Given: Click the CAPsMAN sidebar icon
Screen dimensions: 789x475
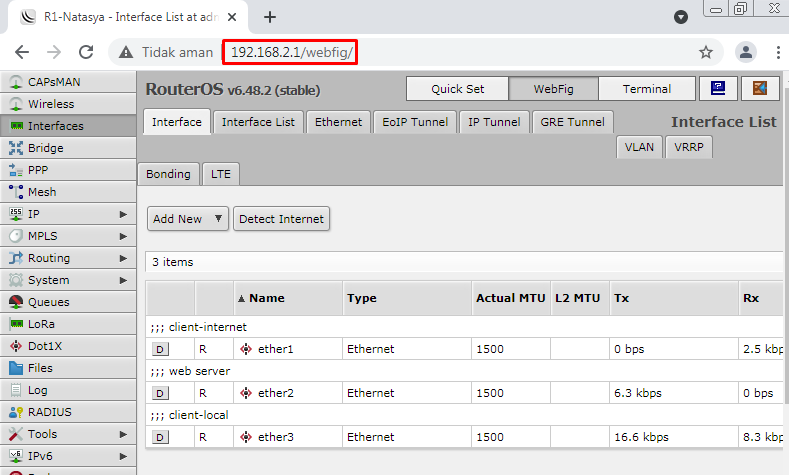Looking at the screenshot, I should click(x=16, y=82).
